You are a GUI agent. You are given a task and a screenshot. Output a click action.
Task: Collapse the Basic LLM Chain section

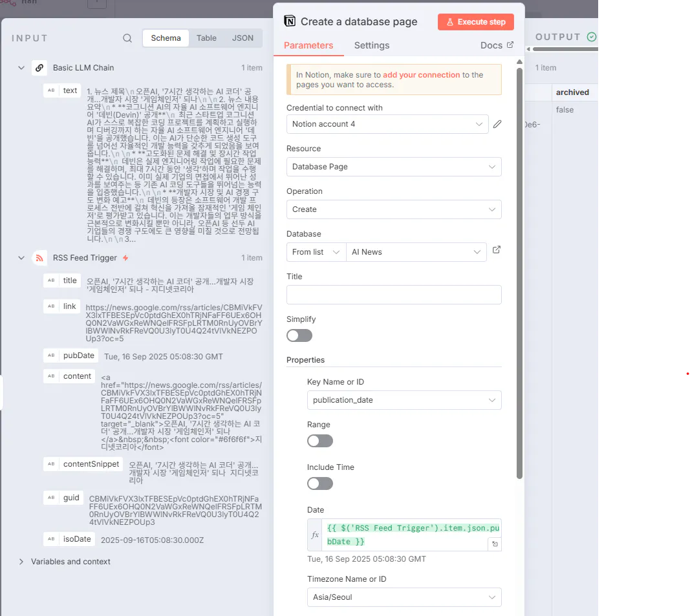coord(21,68)
